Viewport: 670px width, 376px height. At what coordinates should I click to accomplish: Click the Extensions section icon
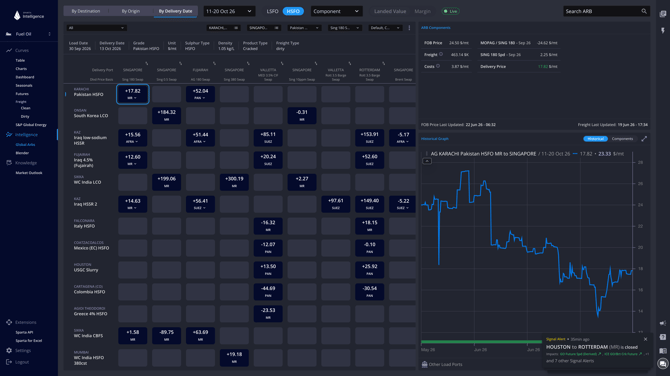click(9, 322)
